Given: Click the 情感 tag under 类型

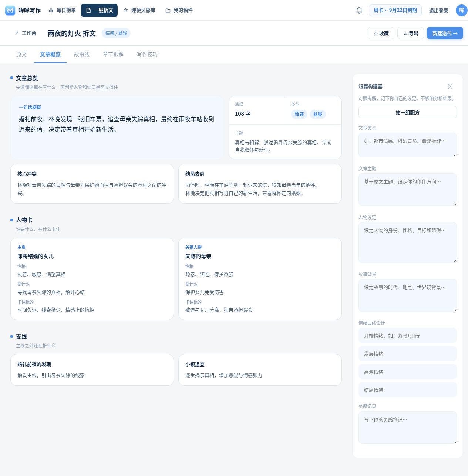Looking at the screenshot, I should click(x=299, y=114).
